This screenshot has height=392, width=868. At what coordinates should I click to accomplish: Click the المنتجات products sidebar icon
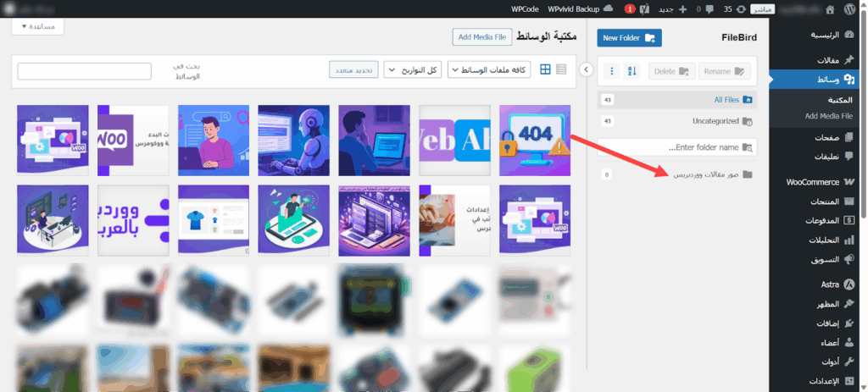pyautogui.click(x=849, y=202)
